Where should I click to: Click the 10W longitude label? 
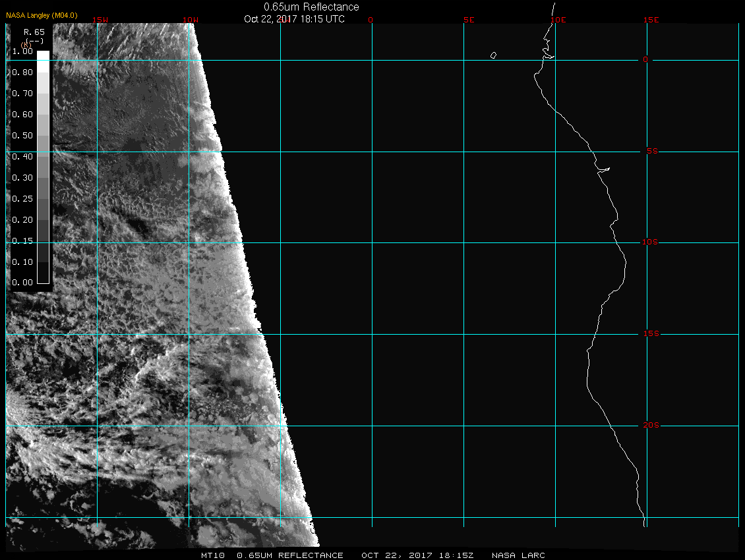(x=191, y=20)
